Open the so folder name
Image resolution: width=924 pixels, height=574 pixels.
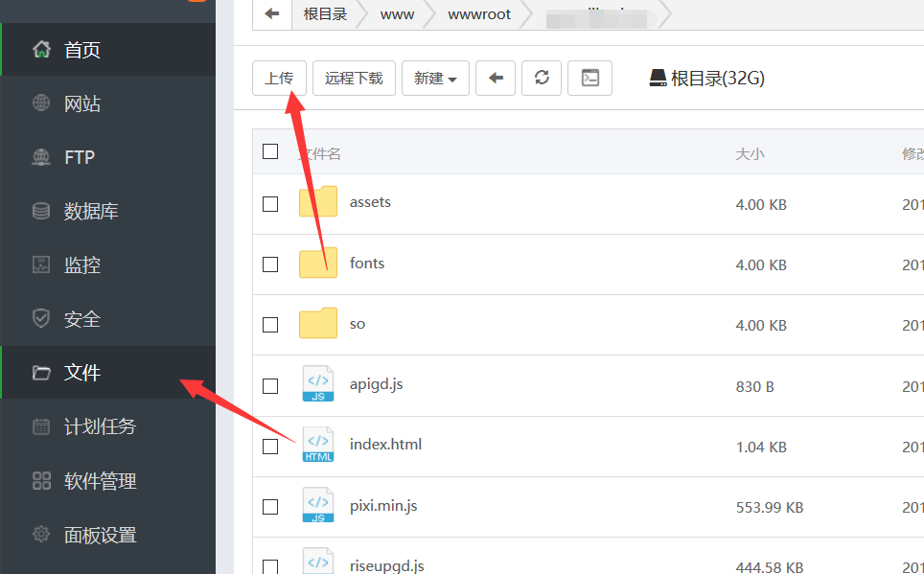[x=358, y=324]
